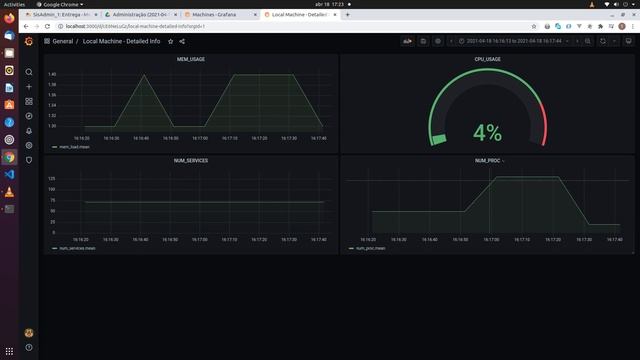Open the time range picker dropdown
Viewport: 640px width, 360px height.
513,41
